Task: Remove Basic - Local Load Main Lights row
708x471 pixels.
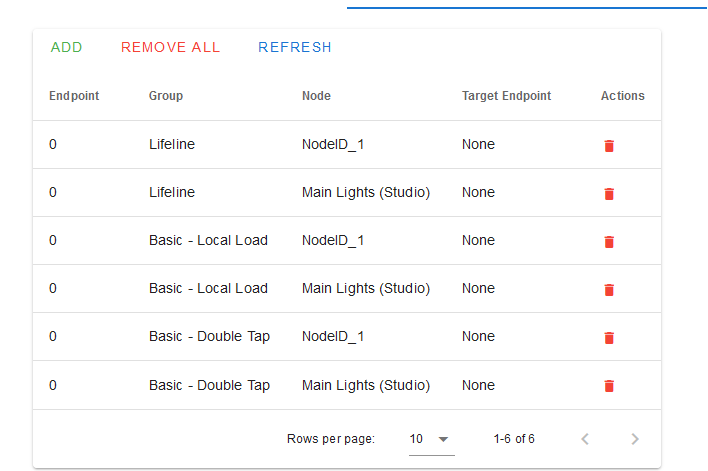Action: (609, 289)
